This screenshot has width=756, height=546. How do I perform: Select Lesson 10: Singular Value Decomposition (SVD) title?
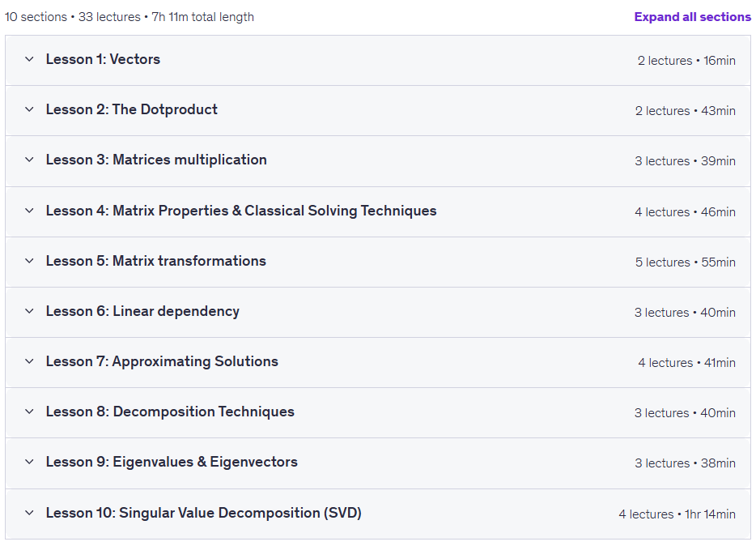[x=203, y=513]
